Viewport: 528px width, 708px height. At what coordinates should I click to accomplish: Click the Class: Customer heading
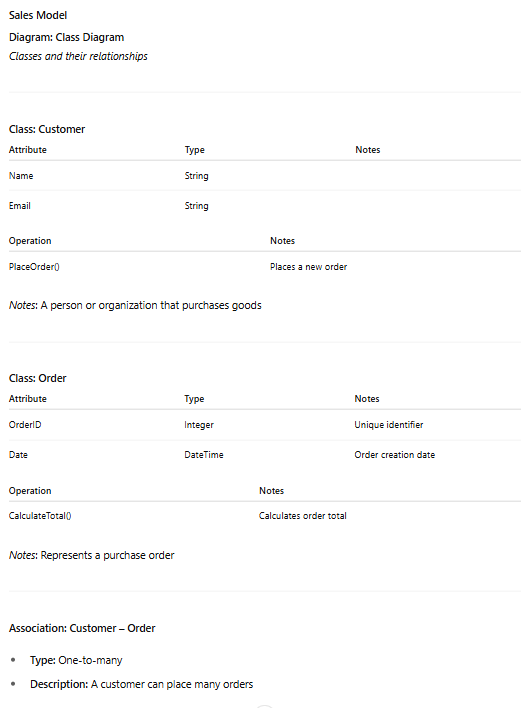[x=47, y=130]
